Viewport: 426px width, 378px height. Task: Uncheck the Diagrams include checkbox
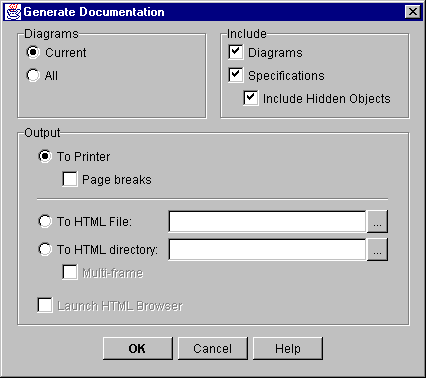point(236,52)
